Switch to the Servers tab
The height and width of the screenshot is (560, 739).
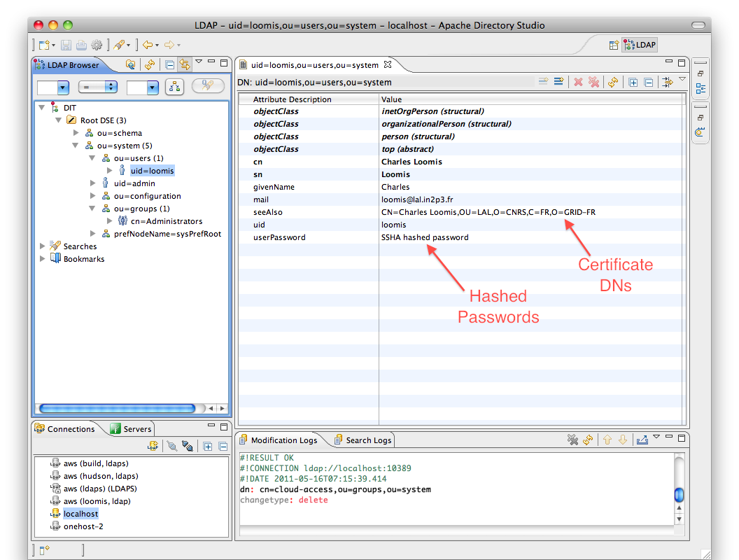[131, 429]
